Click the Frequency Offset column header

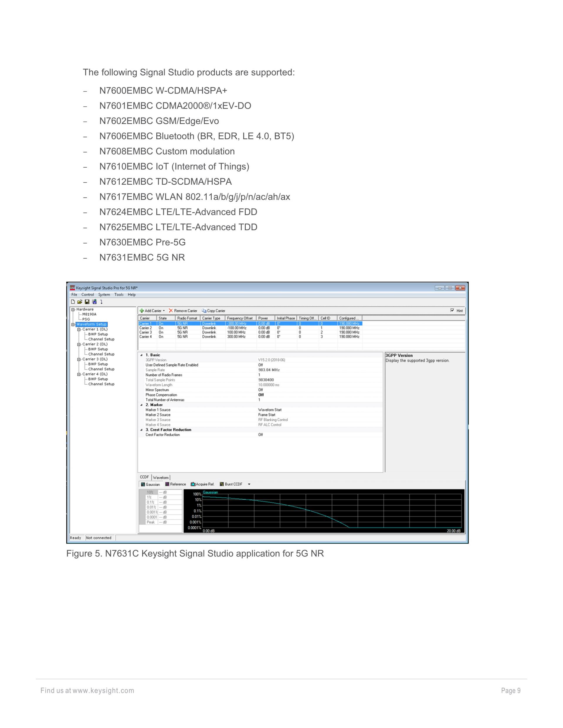tap(240, 318)
